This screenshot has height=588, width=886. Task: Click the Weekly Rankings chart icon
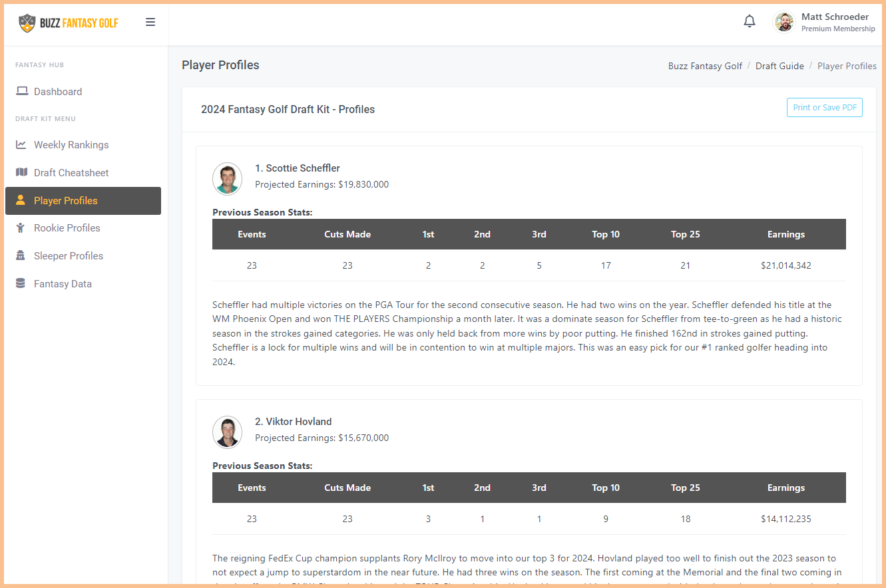[x=21, y=144]
